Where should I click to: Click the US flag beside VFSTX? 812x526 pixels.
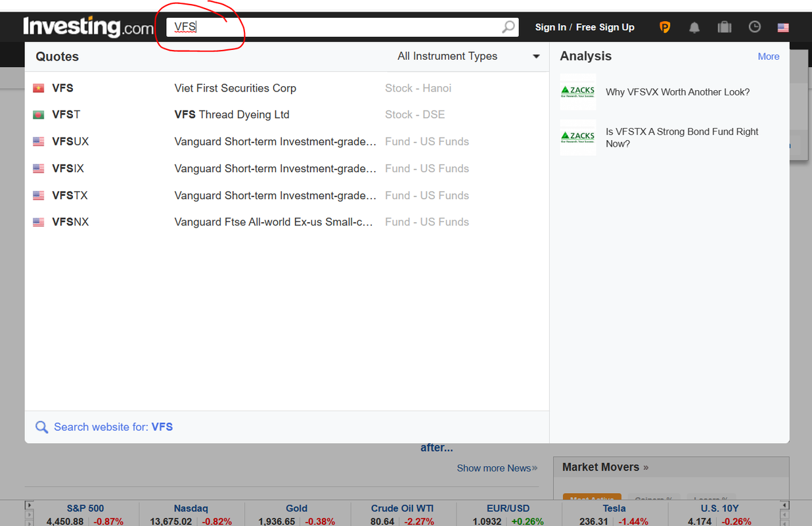click(39, 195)
